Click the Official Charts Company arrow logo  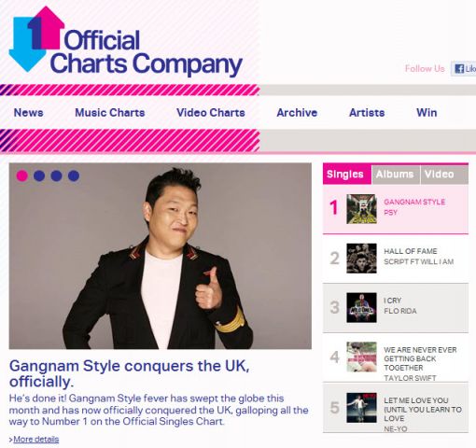(x=36, y=39)
